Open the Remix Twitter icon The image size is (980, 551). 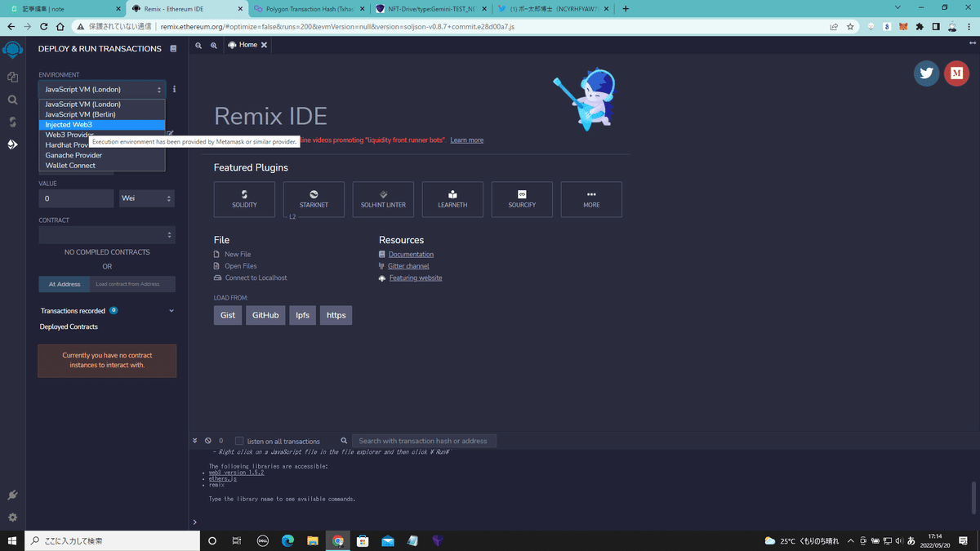click(x=926, y=73)
